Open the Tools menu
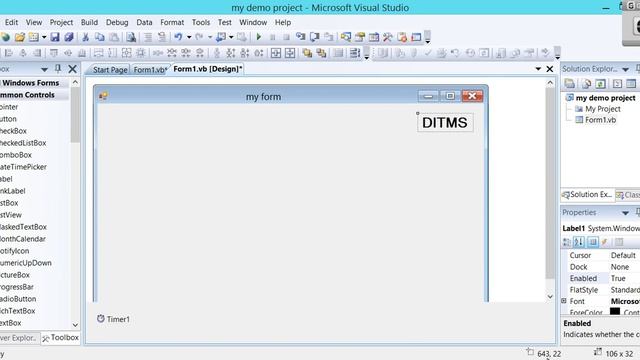The height and width of the screenshot is (360, 640). coord(201,22)
